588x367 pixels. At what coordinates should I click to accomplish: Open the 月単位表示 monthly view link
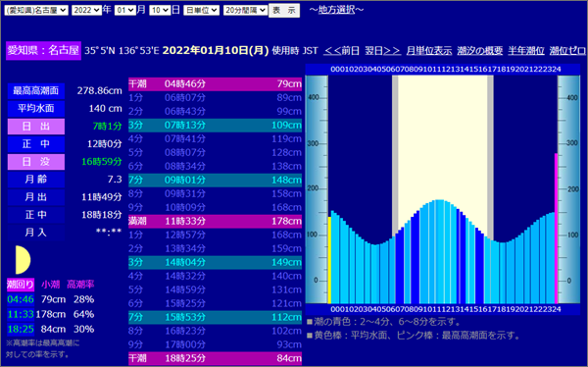pyautogui.click(x=429, y=51)
